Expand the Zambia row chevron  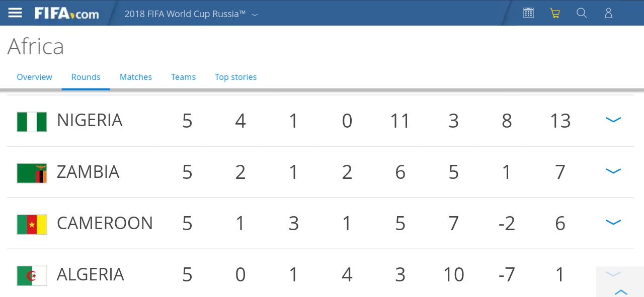pyautogui.click(x=613, y=171)
